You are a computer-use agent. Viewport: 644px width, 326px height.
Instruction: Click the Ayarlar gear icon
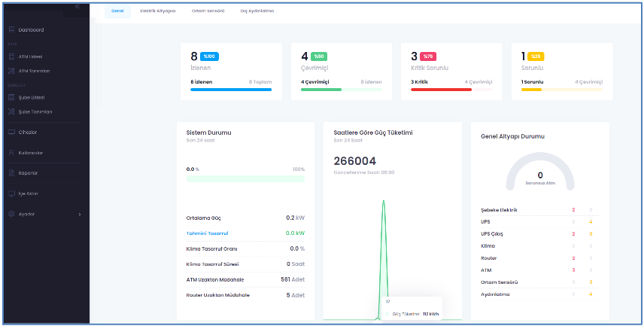(x=11, y=214)
